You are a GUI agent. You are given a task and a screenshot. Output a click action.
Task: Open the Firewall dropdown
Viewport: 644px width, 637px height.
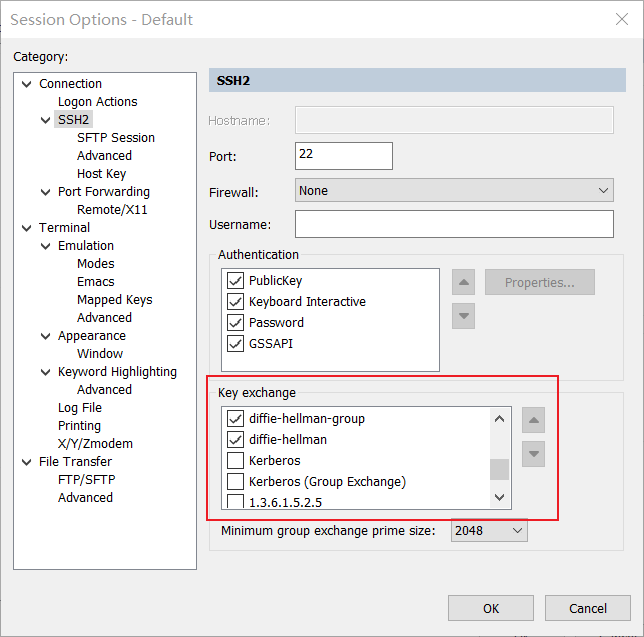point(454,190)
